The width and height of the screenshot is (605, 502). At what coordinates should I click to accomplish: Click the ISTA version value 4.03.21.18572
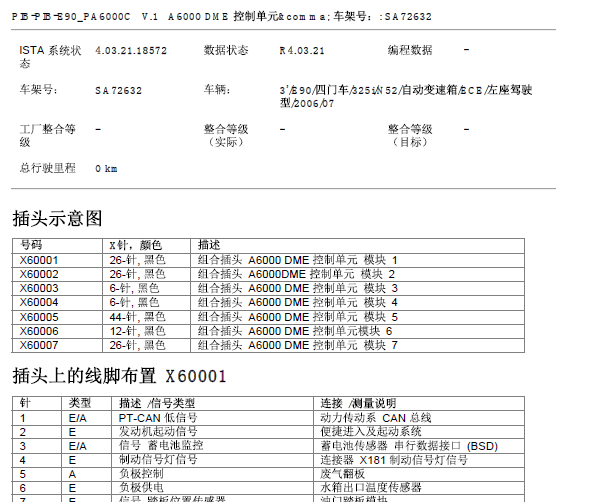coord(131,51)
